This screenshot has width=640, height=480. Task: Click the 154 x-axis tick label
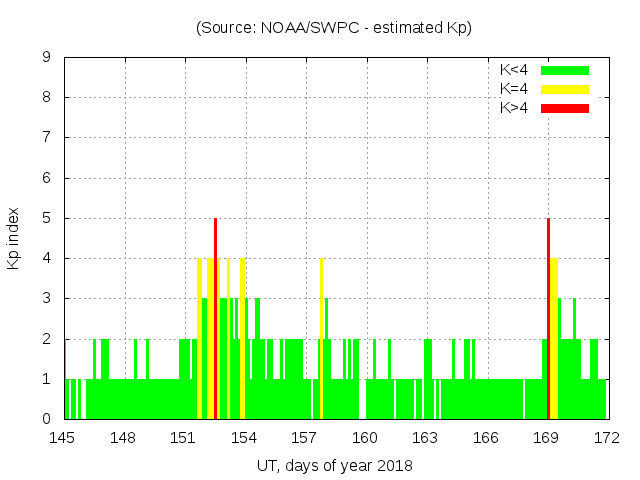(x=244, y=437)
